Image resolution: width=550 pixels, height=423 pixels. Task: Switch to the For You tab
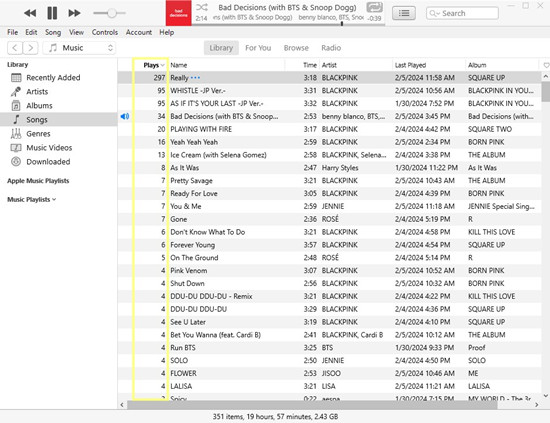coord(258,48)
